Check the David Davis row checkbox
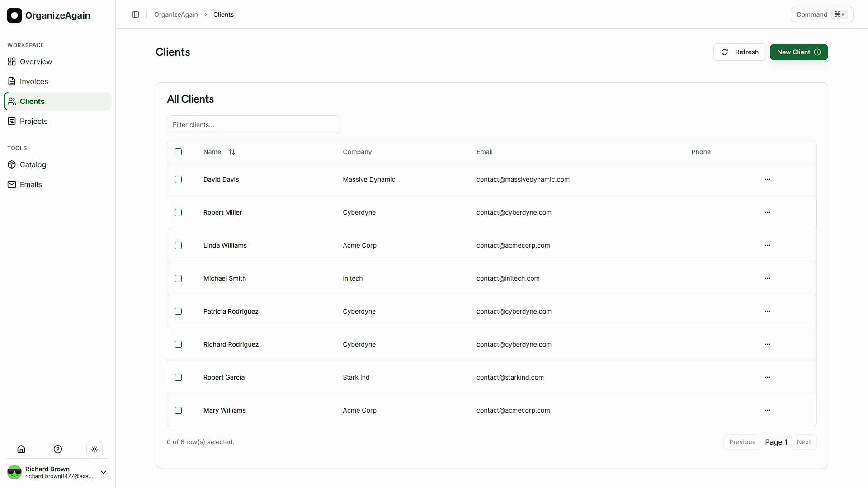868x488 pixels. (x=178, y=179)
